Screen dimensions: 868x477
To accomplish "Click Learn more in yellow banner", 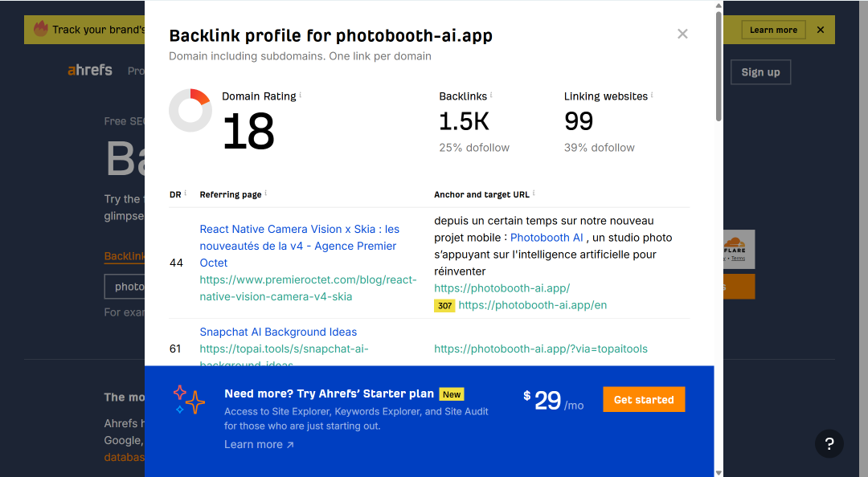I will pos(773,30).
